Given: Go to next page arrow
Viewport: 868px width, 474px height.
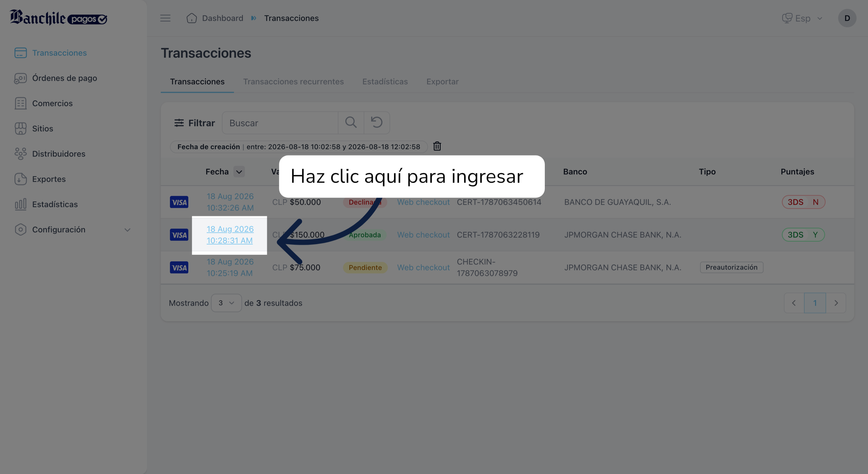Looking at the screenshot, I should [x=836, y=303].
